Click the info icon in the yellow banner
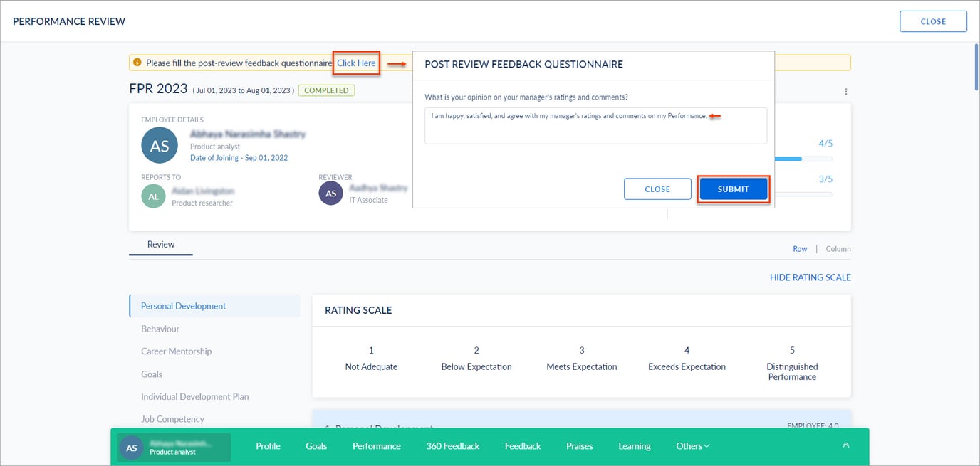 (x=137, y=63)
